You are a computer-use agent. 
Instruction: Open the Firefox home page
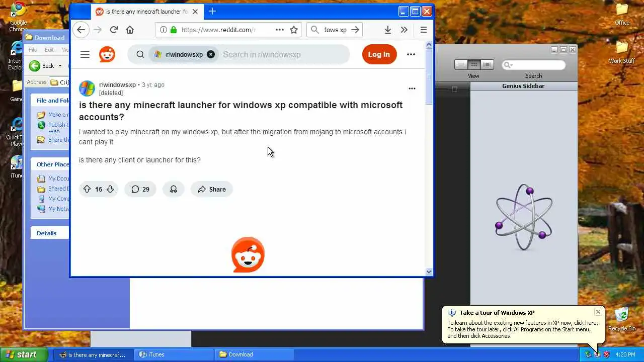tap(130, 30)
